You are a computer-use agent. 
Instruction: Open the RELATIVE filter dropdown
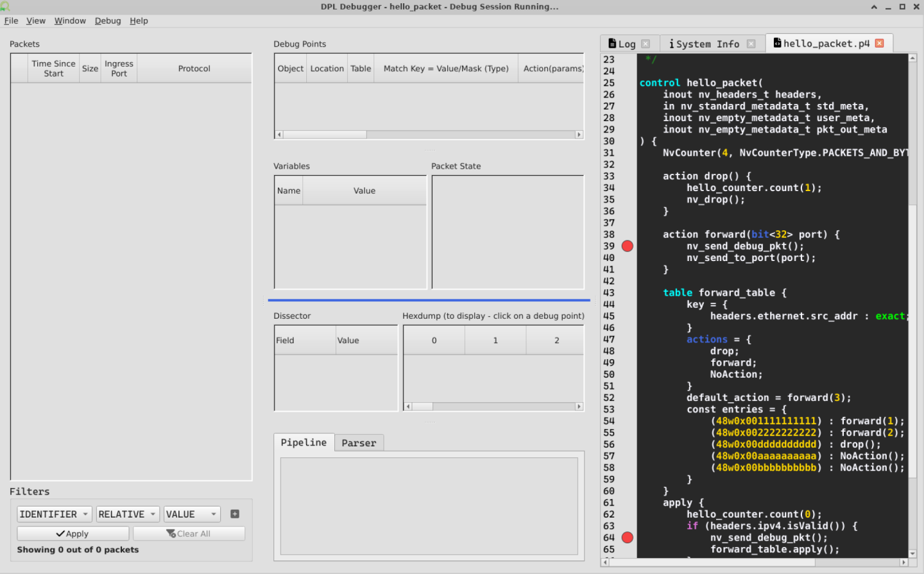click(x=127, y=514)
